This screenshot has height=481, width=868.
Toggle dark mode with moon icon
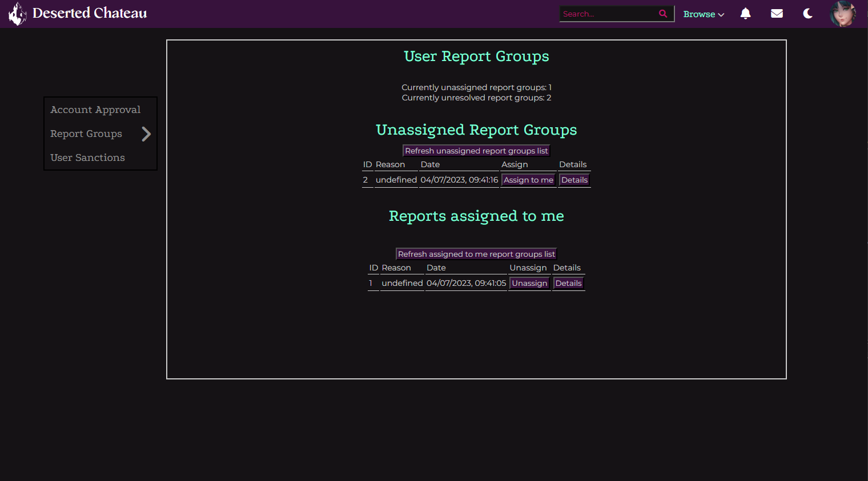coord(807,14)
